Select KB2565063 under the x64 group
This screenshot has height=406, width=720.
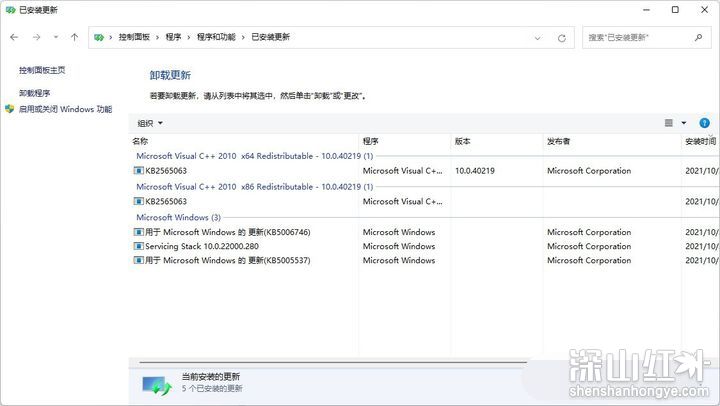click(x=166, y=171)
